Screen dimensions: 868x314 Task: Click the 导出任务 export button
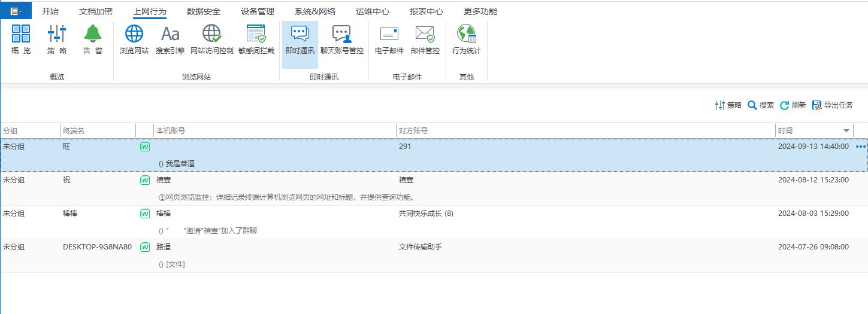tap(832, 105)
